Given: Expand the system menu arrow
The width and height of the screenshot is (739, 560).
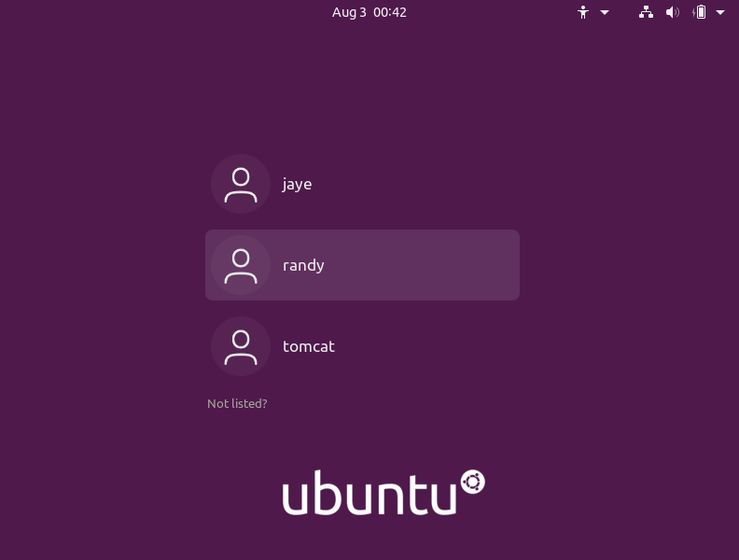Looking at the screenshot, I should 720,13.
